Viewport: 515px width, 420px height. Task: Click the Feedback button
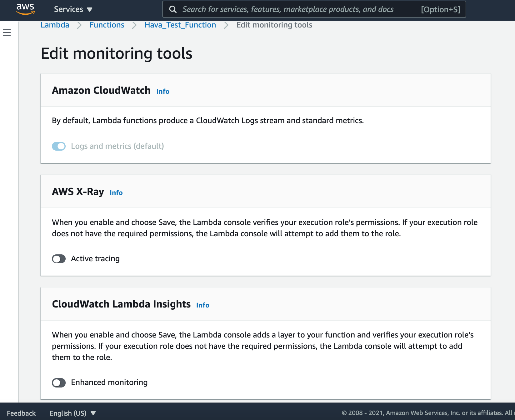point(21,413)
